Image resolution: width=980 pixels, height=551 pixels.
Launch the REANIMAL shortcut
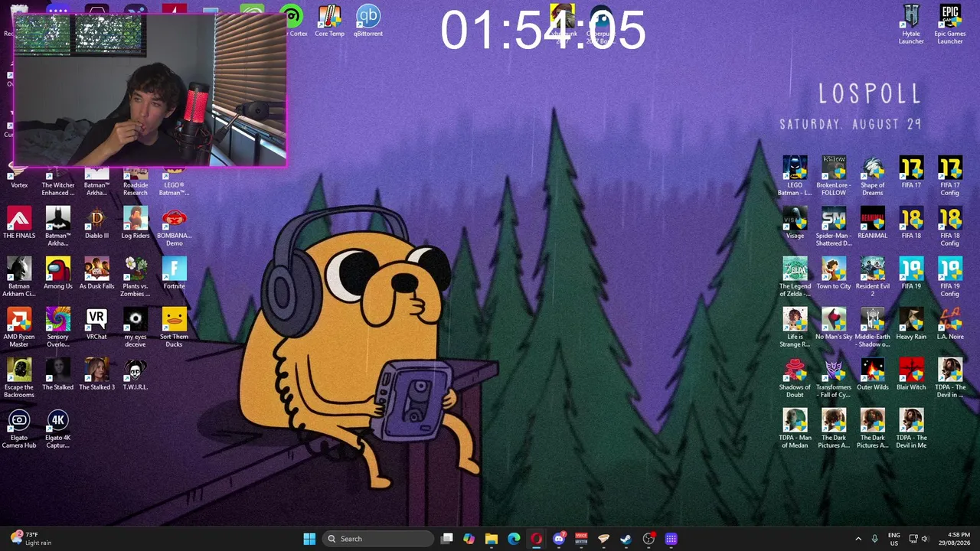(873, 223)
